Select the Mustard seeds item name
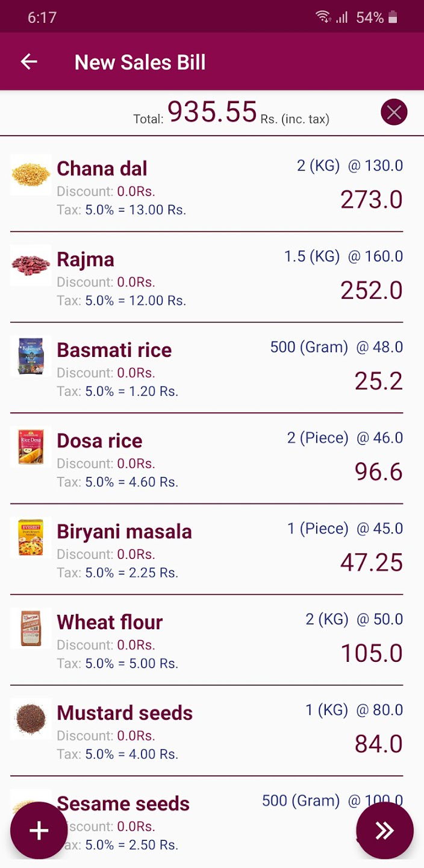 125,713
